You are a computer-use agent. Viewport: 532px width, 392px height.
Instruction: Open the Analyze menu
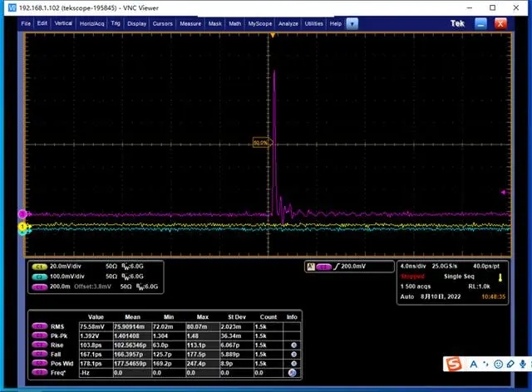288,24
